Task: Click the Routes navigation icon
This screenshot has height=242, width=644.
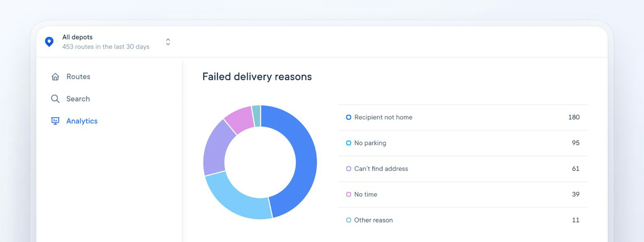Action: point(55,77)
